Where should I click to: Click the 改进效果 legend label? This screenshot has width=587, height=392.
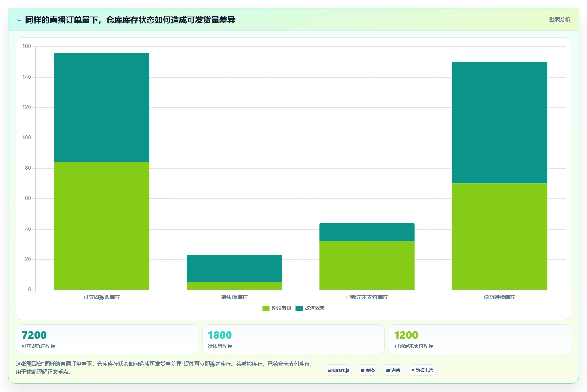tap(315, 308)
